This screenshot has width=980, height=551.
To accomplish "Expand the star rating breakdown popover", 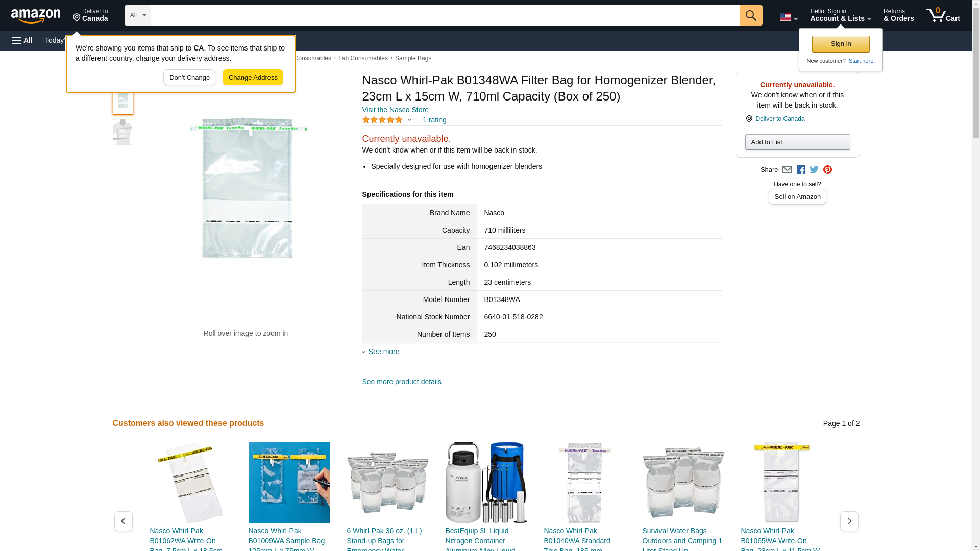I will (x=409, y=120).
